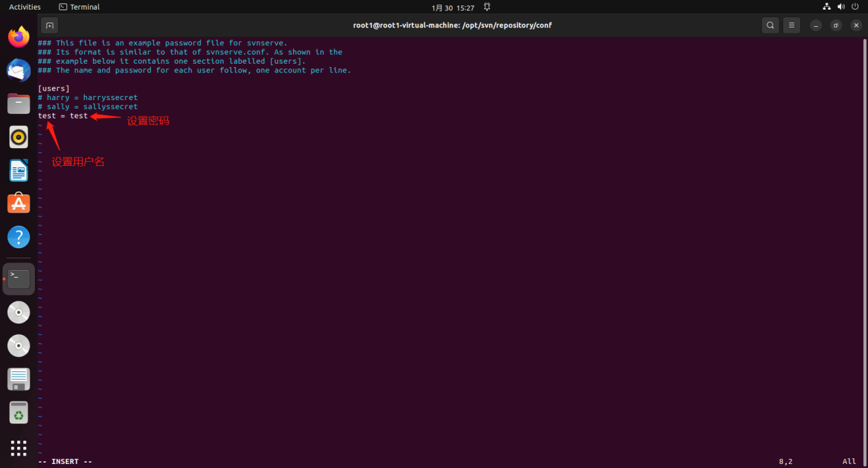Expand the system status menu
Screen dimensions: 868x468
pyautogui.click(x=842, y=7)
